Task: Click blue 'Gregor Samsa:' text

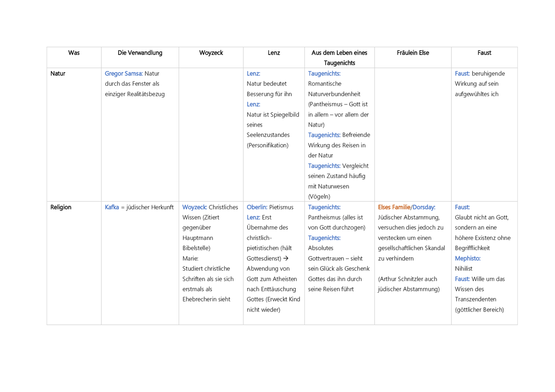Action: pos(124,74)
